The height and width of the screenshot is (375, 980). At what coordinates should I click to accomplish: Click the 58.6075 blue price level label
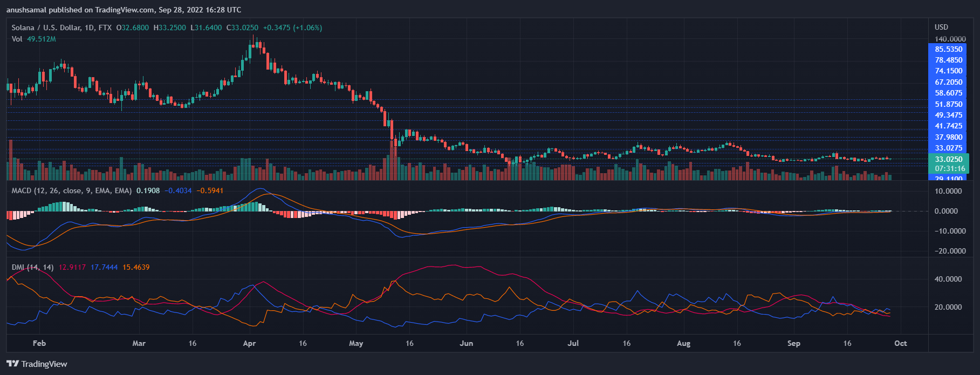949,93
